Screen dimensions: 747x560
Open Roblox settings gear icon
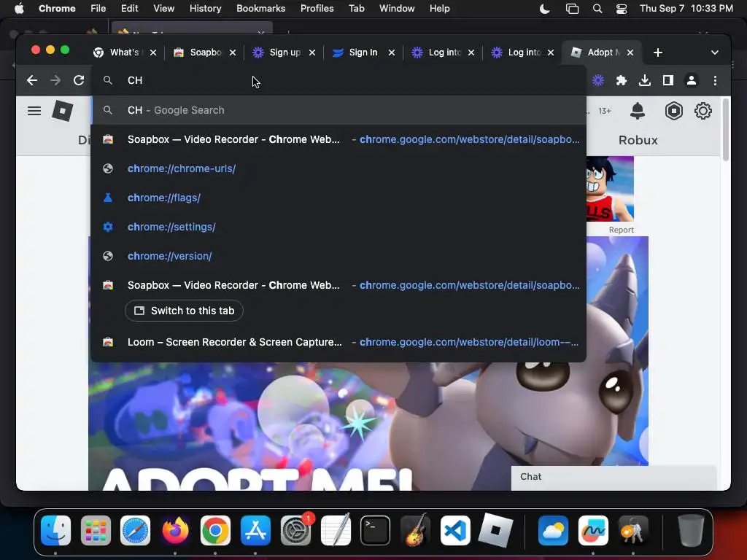tap(703, 111)
